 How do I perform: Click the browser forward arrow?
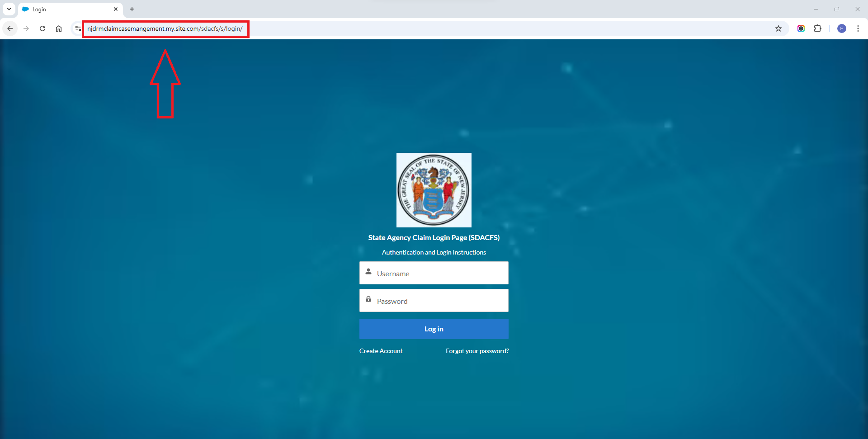click(26, 28)
